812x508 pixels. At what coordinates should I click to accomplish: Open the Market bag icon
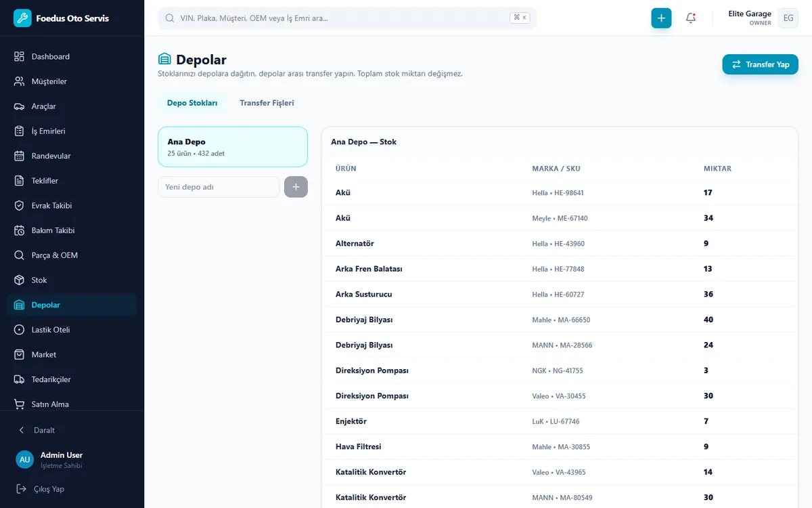coord(19,355)
